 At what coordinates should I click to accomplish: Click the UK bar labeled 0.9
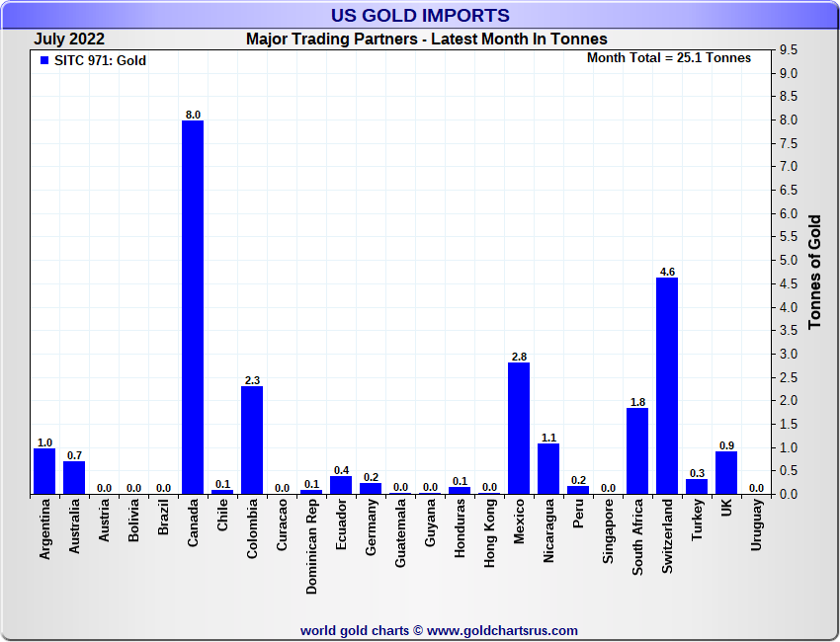click(726, 473)
